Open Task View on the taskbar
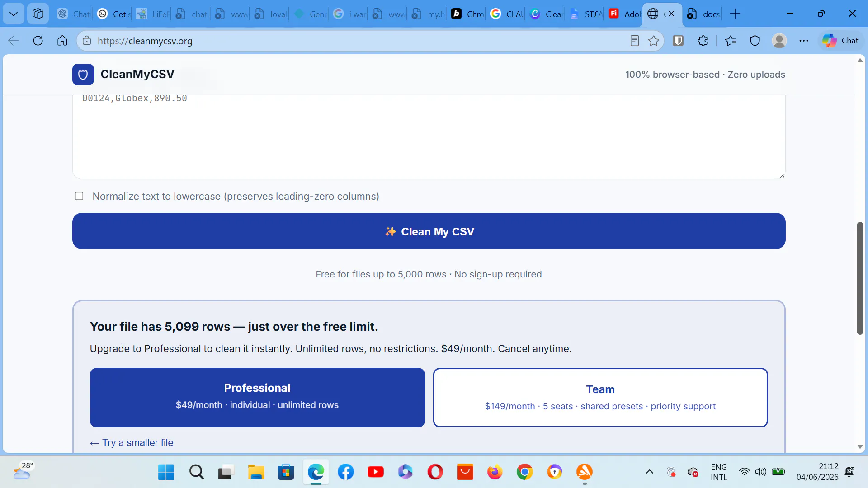Screen dimensions: 868x488 pyautogui.click(x=226, y=472)
